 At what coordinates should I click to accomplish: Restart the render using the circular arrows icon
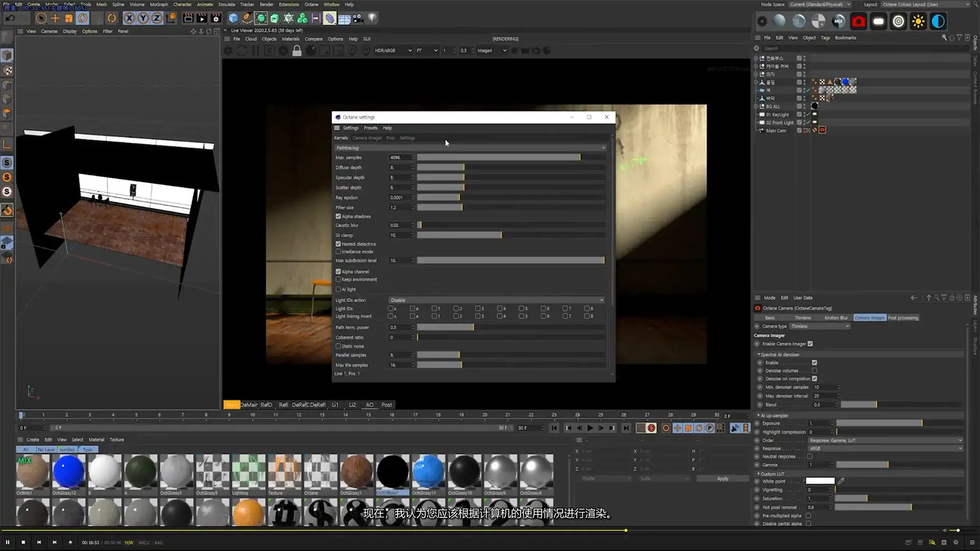241,51
